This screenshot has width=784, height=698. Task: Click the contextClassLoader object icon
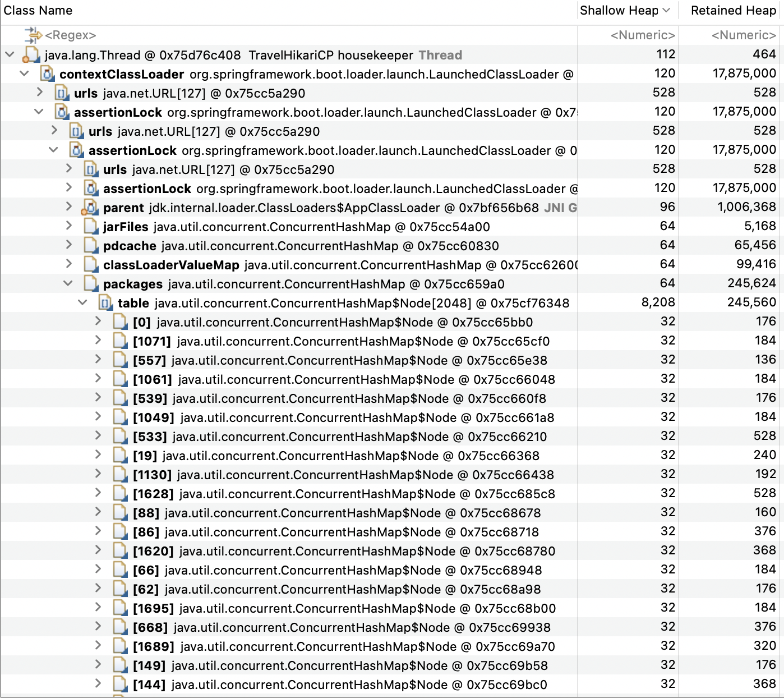48,74
